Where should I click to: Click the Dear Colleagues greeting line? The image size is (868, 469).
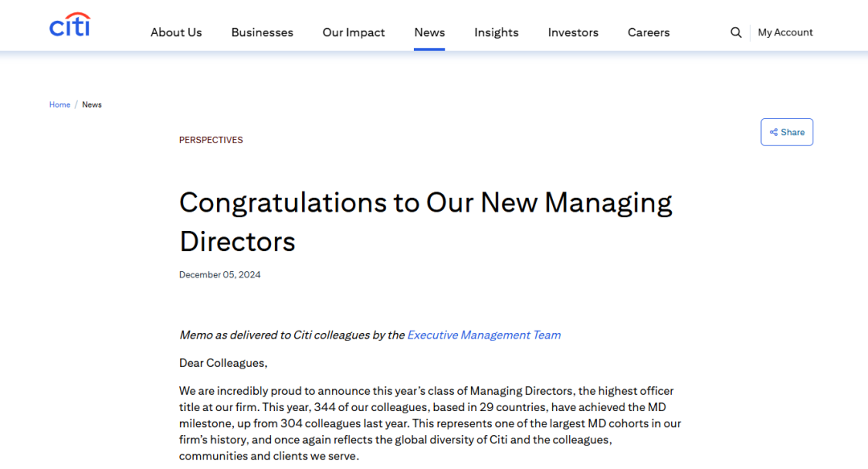click(223, 363)
